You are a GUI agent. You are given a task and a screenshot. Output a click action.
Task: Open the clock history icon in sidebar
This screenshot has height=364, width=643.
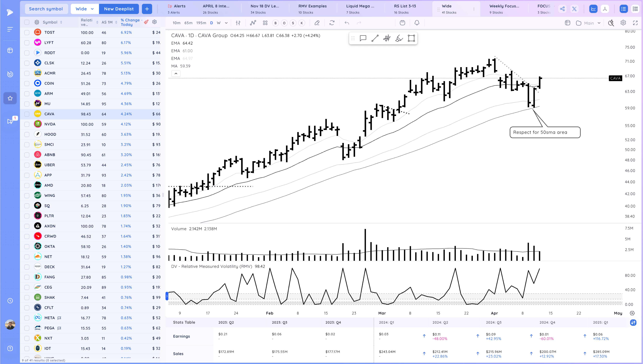10,301
